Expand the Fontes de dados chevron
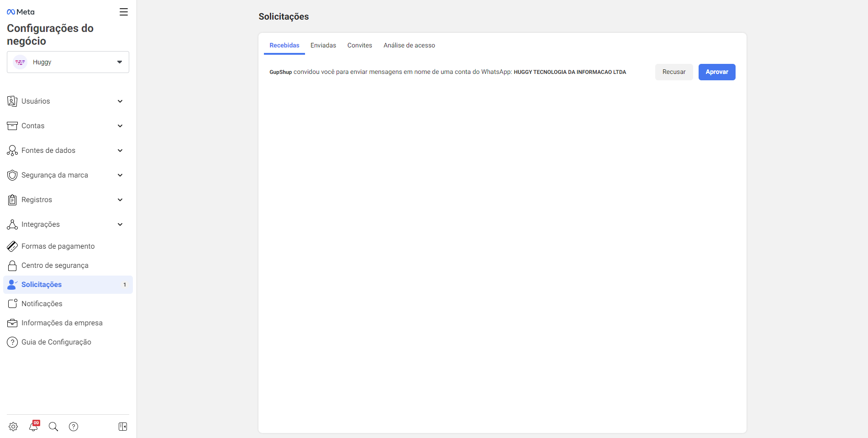 coord(120,151)
